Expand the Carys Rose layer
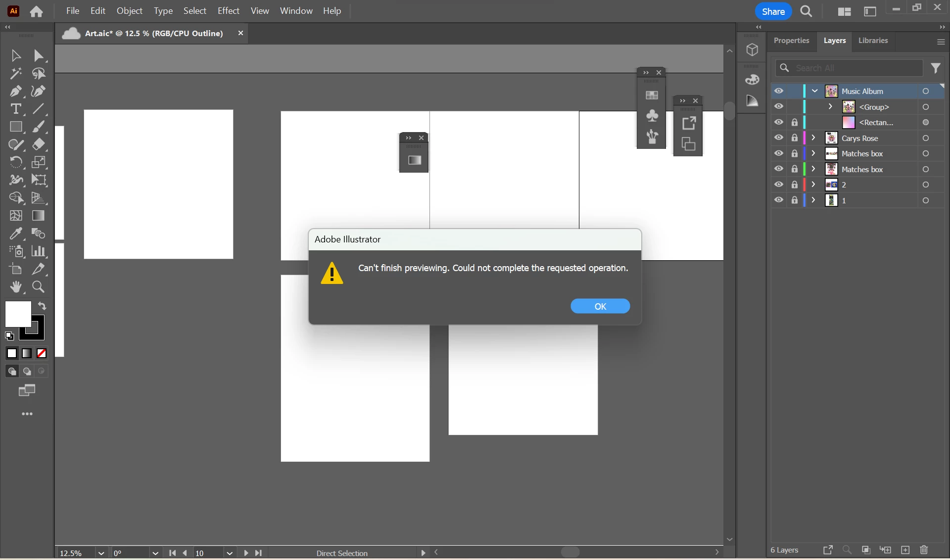Viewport: 950px width, 560px height. [x=813, y=138]
